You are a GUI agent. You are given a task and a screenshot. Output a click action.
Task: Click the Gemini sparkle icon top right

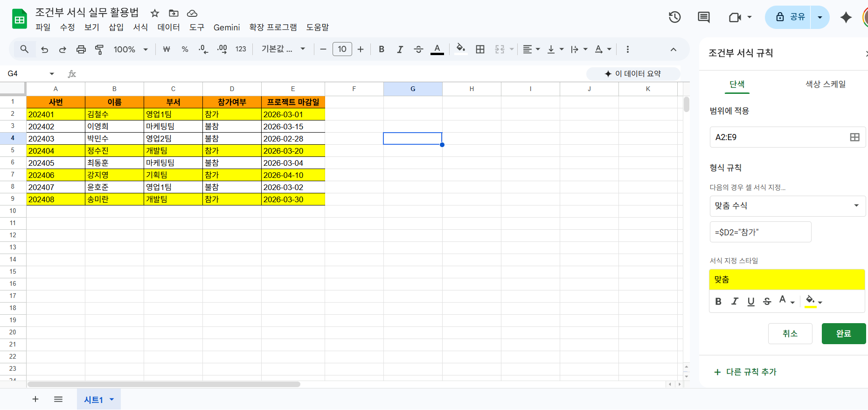[846, 18]
